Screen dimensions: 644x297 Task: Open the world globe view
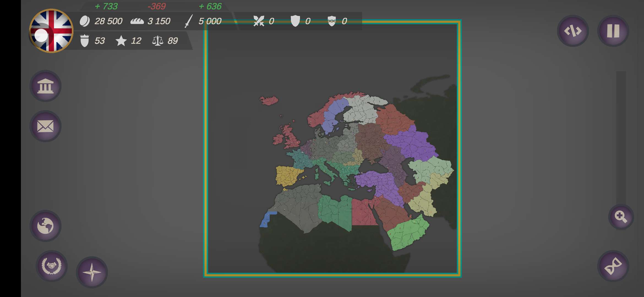[45, 226]
